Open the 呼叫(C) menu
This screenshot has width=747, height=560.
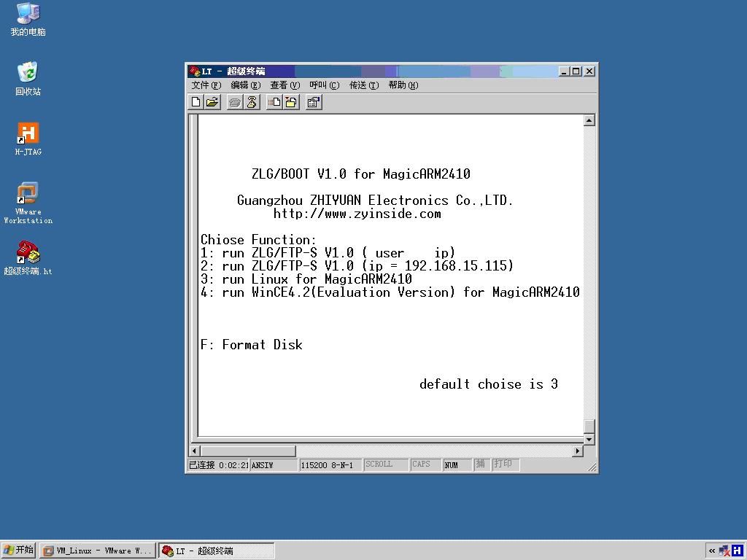(x=325, y=85)
